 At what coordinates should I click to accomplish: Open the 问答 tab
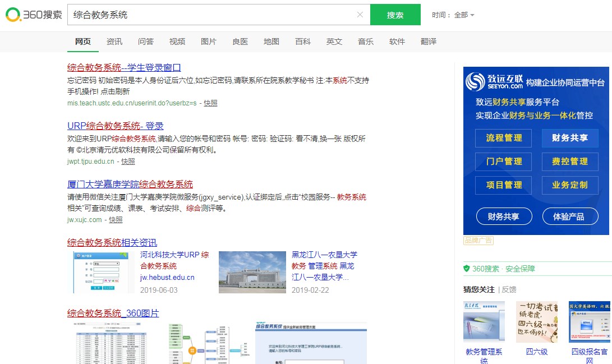(x=146, y=42)
